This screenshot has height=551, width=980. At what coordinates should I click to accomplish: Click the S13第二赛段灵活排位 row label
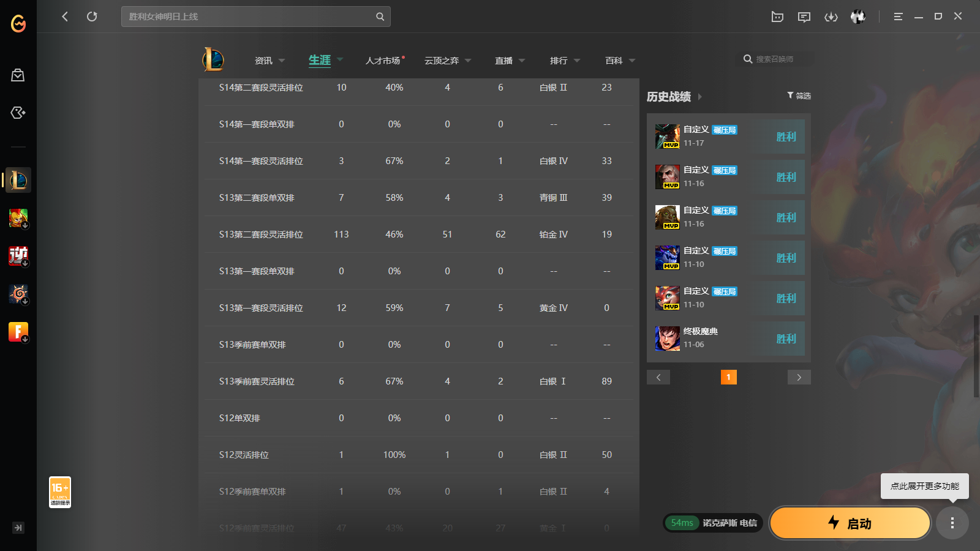click(261, 234)
